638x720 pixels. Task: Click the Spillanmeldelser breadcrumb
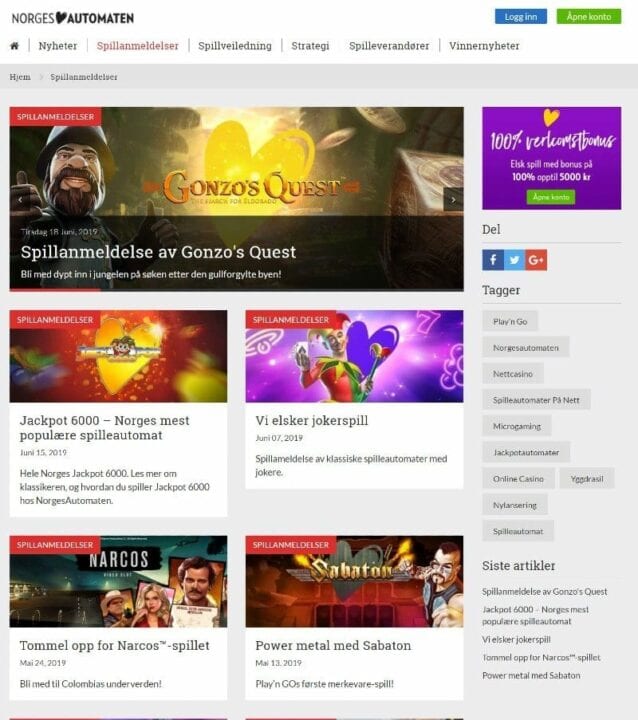click(x=84, y=77)
